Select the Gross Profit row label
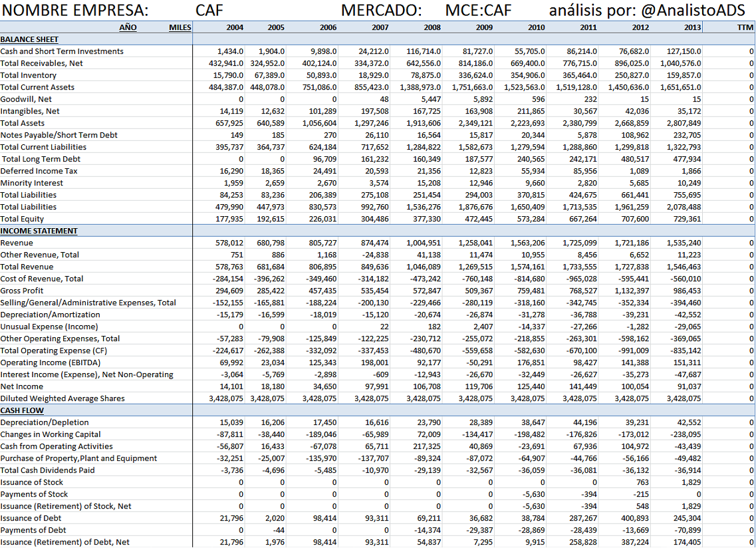The height and width of the screenshot is (548, 756). (x=22, y=291)
